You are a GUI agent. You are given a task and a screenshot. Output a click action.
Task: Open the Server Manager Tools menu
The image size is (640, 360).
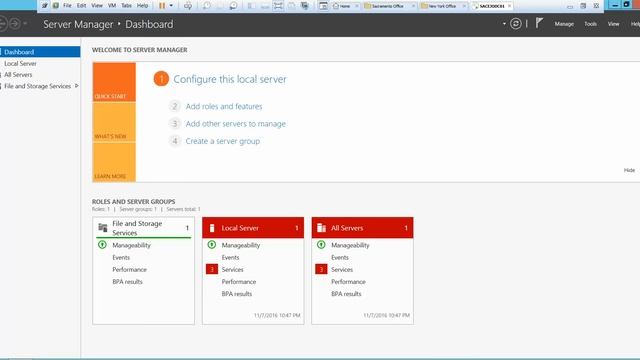click(x=590, y=24)
